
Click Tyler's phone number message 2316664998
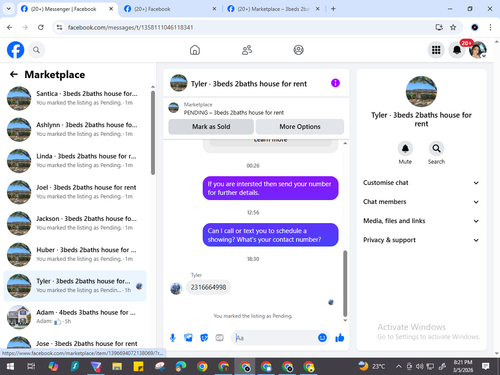208,287
